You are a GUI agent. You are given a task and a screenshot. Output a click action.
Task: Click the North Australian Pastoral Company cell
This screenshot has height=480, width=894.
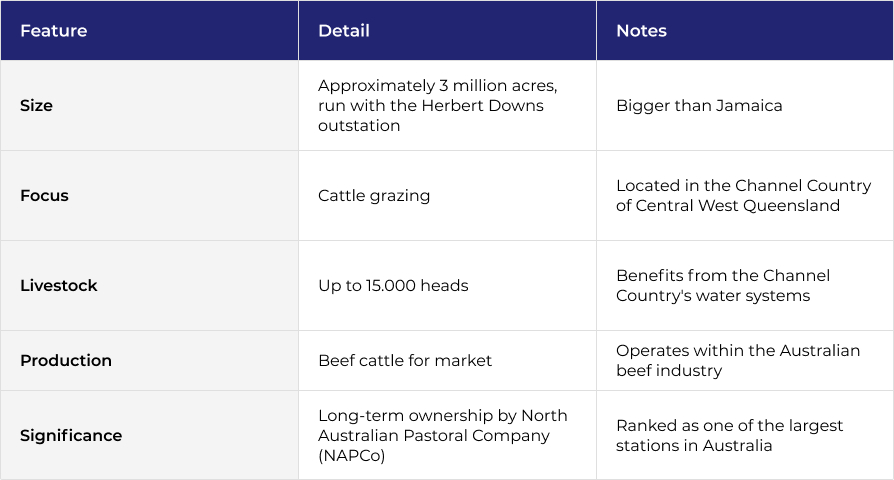point(448,436)
